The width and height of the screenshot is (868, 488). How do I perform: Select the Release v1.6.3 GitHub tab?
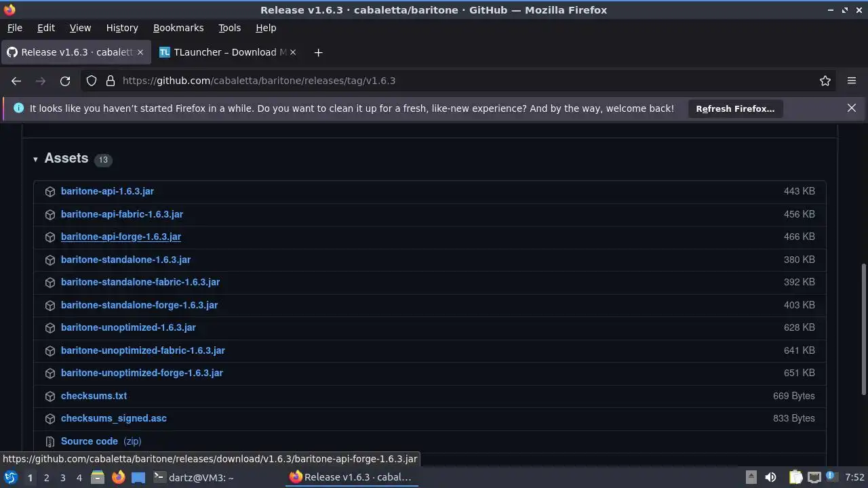point(75,52)
